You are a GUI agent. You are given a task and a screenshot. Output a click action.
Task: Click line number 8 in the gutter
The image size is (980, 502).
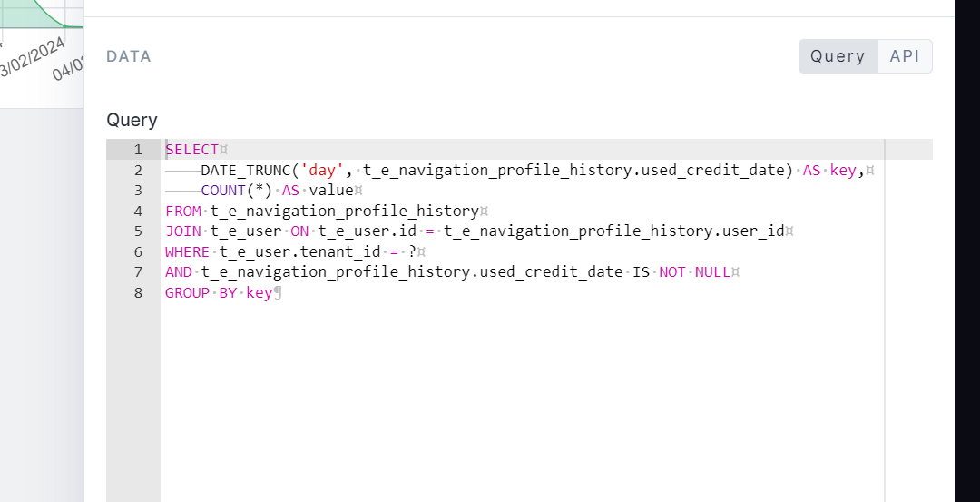pyautogui.click(x=138, y=292)
